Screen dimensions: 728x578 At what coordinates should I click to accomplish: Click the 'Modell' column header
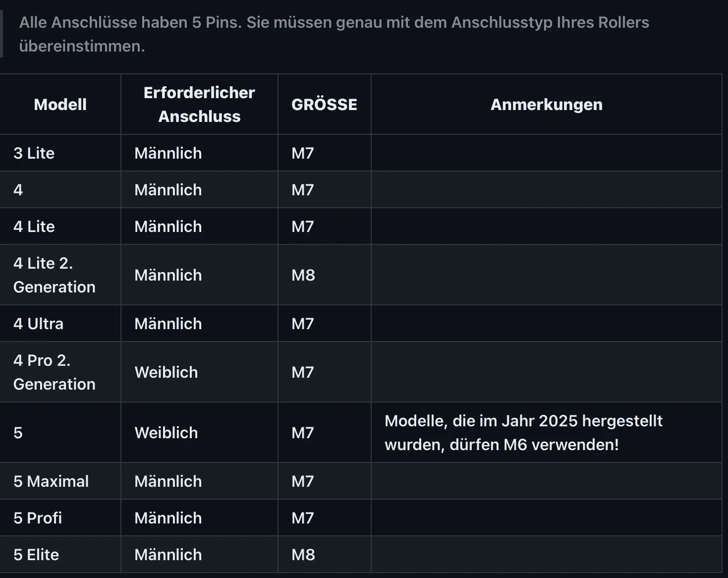point(60,105)
